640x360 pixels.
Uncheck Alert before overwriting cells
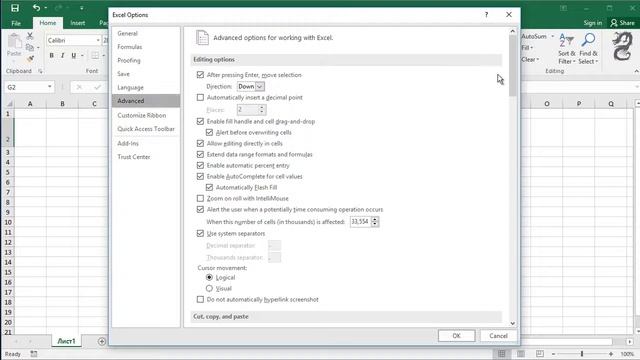pos(209,132)
